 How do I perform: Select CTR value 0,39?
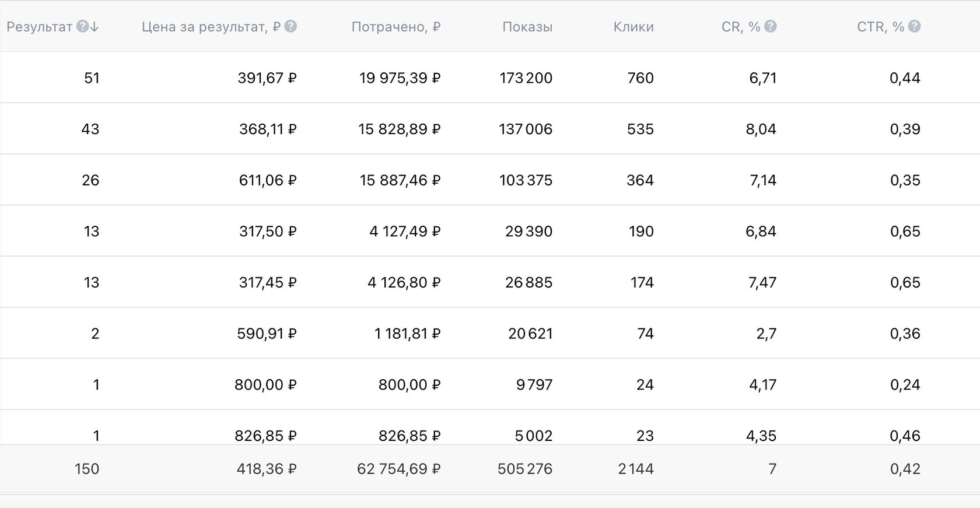[905, 129]
